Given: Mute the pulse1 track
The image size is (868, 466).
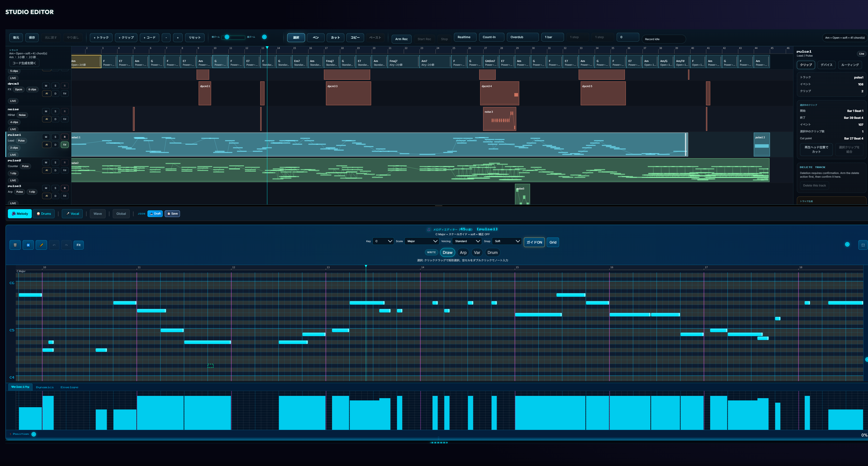Looking at the screenshot, I should pyautogui.click(x=46, y=137).
